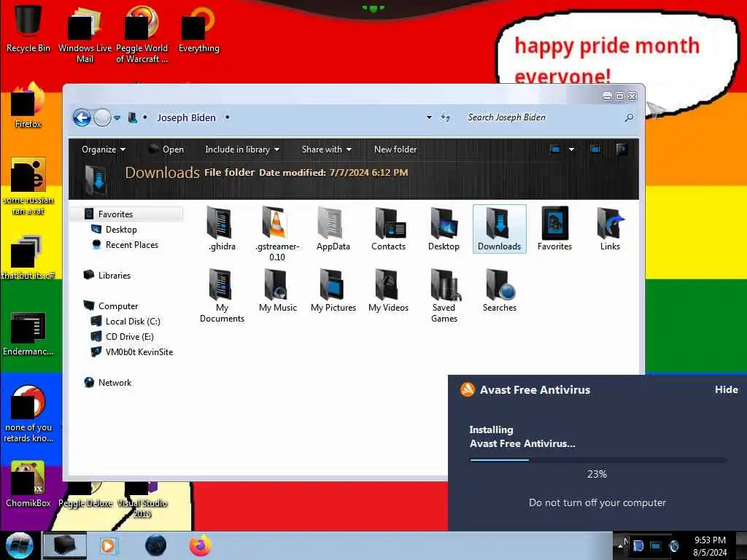747x560 pixels.
Task: Open the Start menu orb
Action: (x=20, y=545)
